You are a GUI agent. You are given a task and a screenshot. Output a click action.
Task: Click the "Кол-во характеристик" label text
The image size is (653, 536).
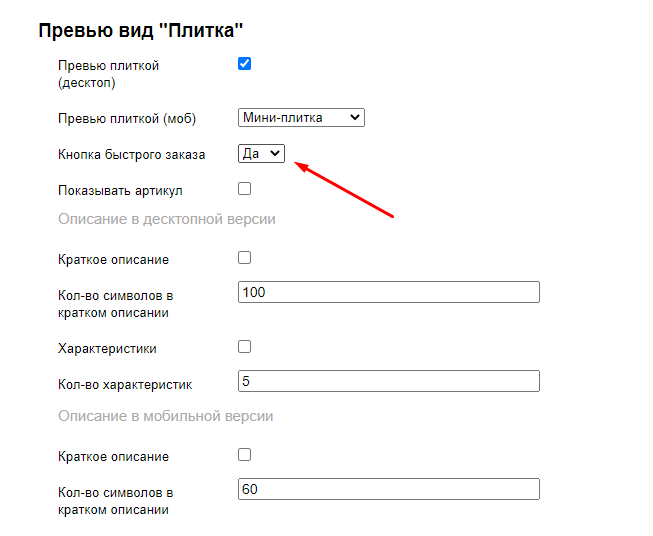tap(125, 384)
